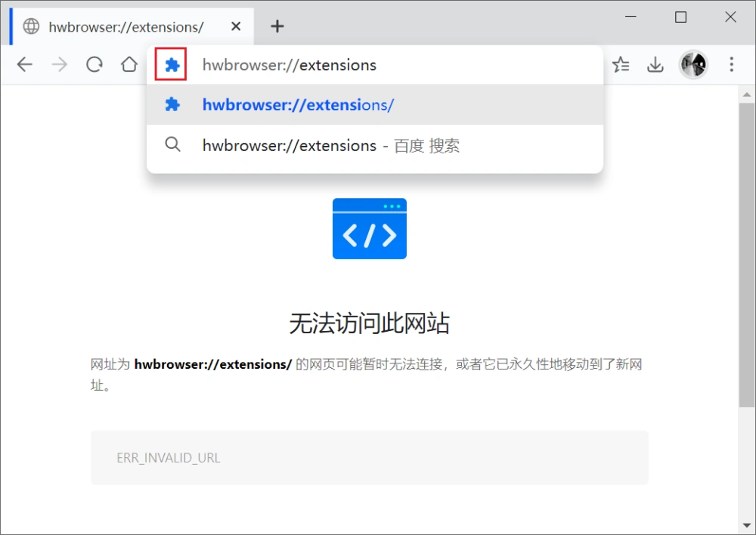The image size is (756, 535).
Task: Open the user profile avatar
Action: coord(693,64)
